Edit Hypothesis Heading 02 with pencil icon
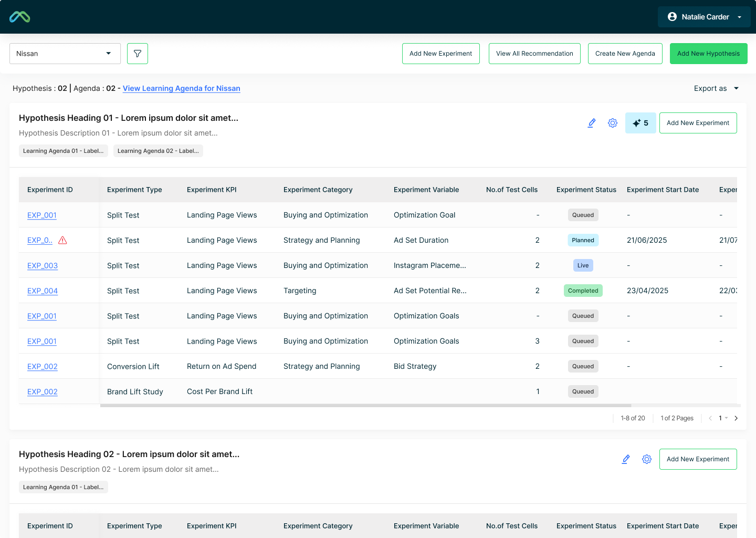The image size is (756, 538). tap(626, 459)
